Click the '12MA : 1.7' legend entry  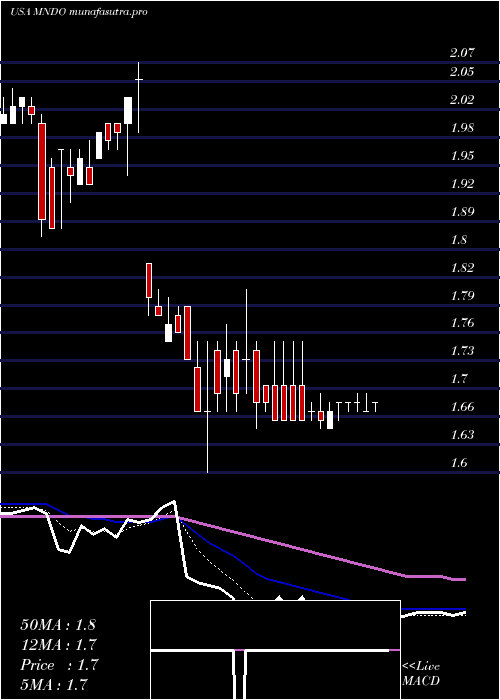coord(59,645)
